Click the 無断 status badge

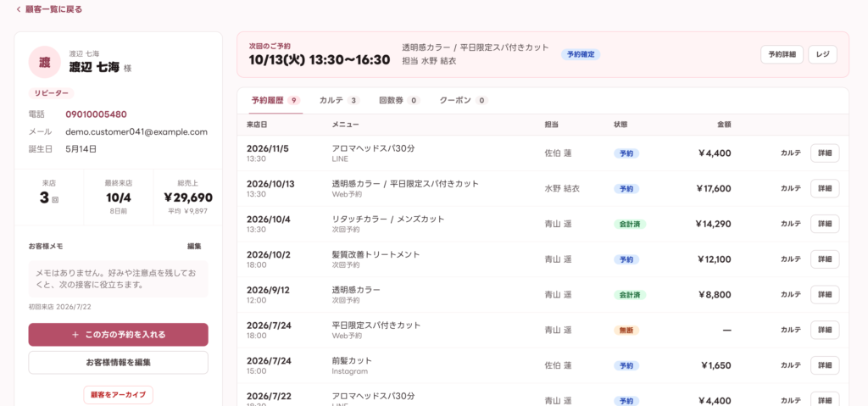(x=626, y=330)
